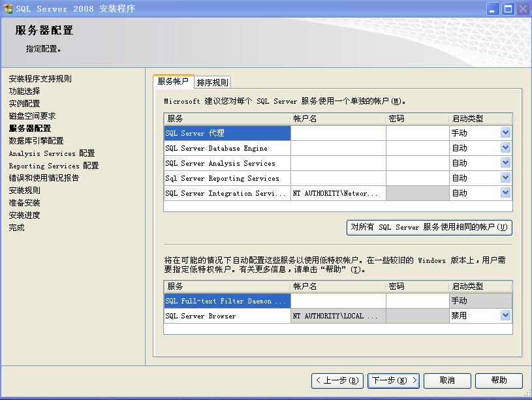This screenshot has height=400, width=532.
Task: Click the 下一步 button
Action: tap(394, 380)
